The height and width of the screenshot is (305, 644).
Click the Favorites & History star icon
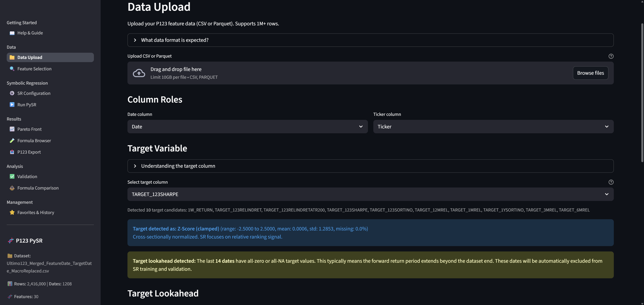coord(12,212)
